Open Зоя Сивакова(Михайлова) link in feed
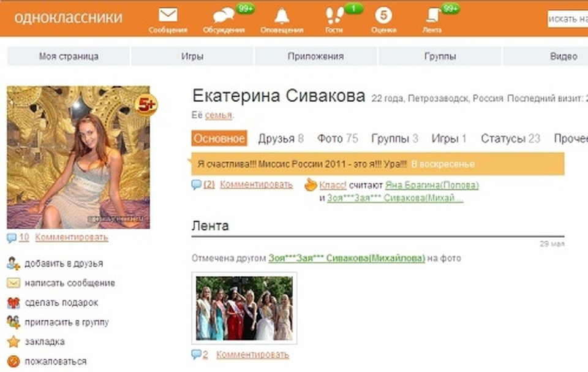This screenshot has height=372, width=588. 347,258
